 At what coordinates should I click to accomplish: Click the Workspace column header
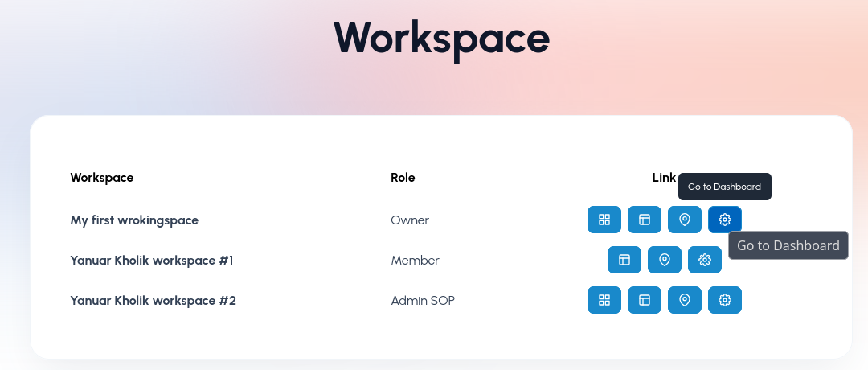coord(102,178)
